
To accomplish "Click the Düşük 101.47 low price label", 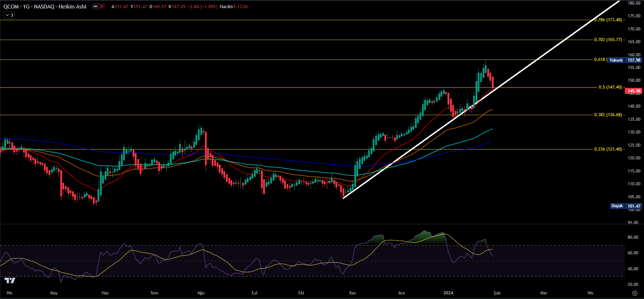I will [626, 206].
